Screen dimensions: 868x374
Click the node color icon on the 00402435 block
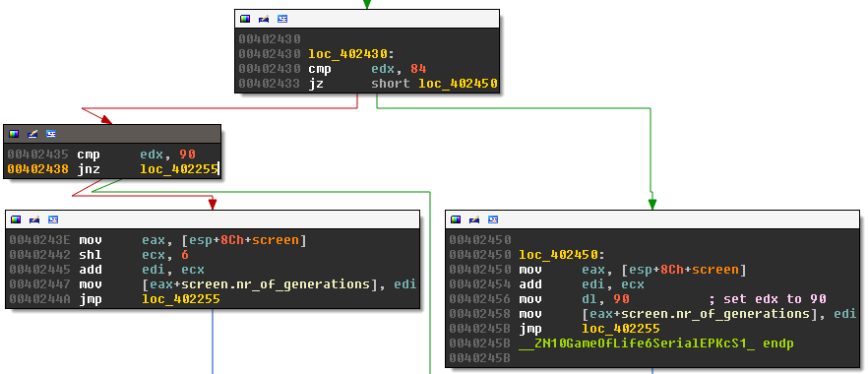[x=14, y=134]
